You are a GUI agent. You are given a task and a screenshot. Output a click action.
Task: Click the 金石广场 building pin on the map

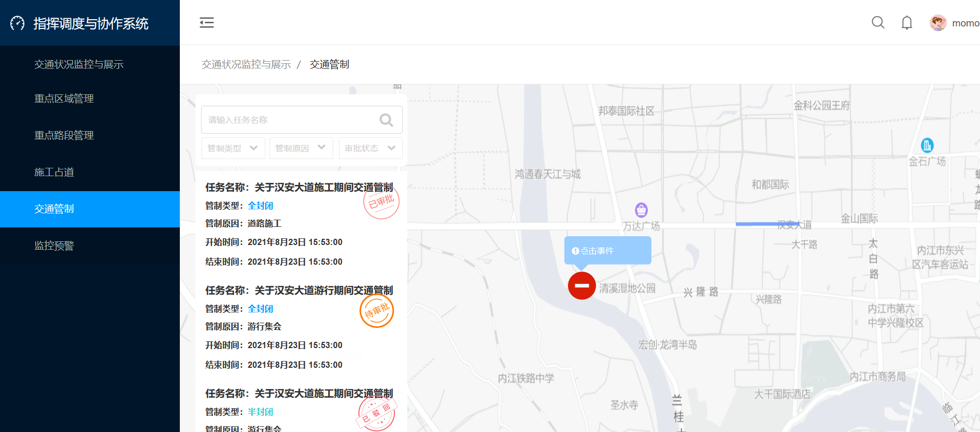[x=927, y=145]
